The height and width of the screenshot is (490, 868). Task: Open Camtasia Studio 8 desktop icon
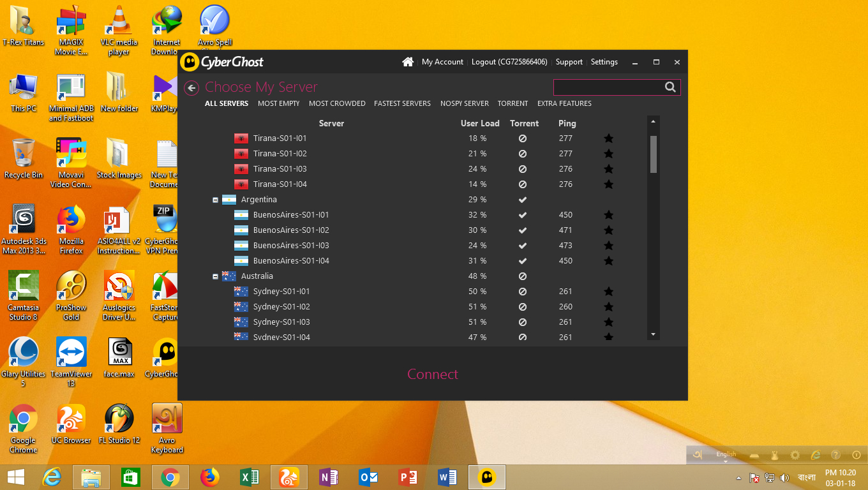24,286
